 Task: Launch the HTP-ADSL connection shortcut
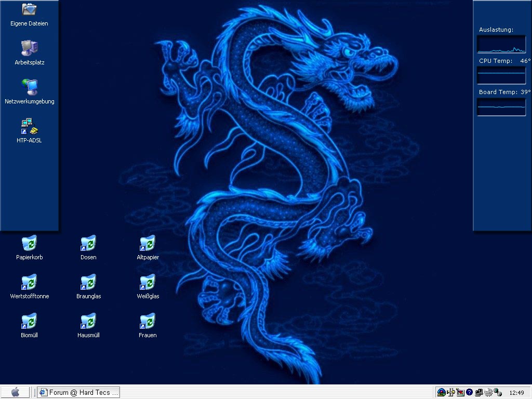(29, 126)
